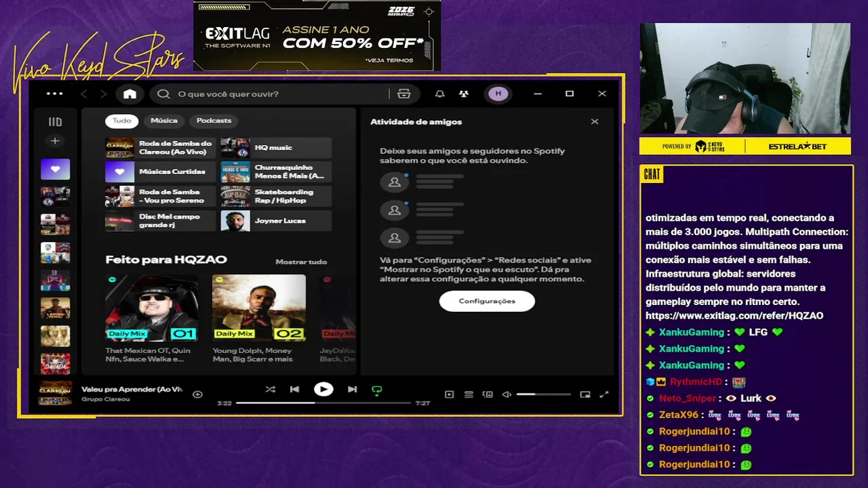Open 'HQ music' playlist tile
The image size is (868, 488).
coord(276,148)
